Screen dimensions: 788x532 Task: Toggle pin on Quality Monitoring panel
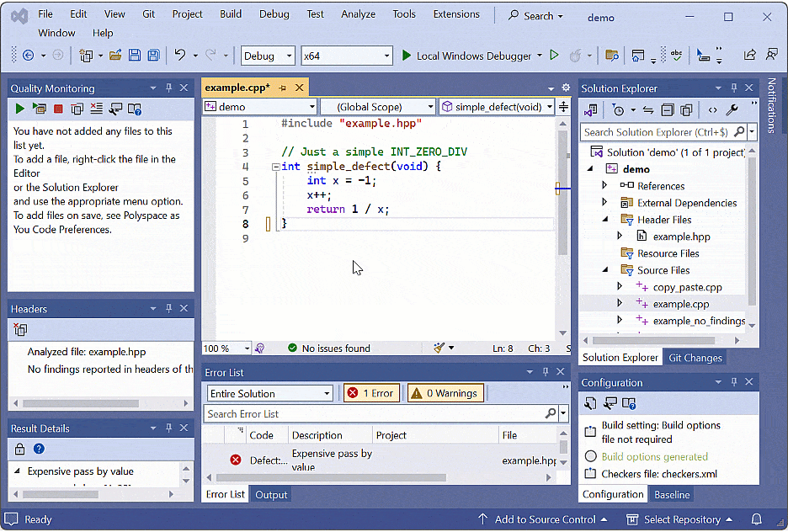tap(169, 88)
